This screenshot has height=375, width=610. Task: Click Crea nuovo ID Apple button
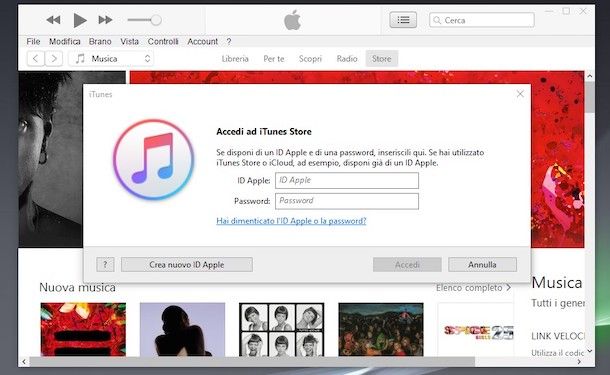tap(187, 265)
